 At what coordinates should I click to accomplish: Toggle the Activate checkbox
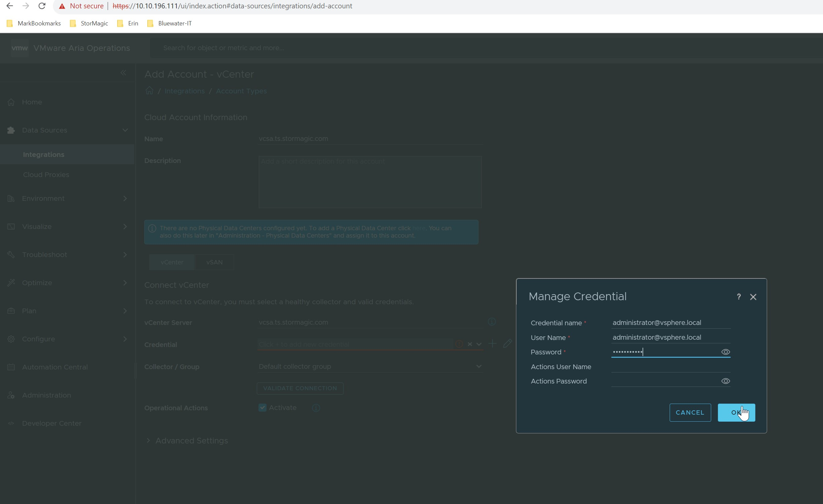pos(263,408)
